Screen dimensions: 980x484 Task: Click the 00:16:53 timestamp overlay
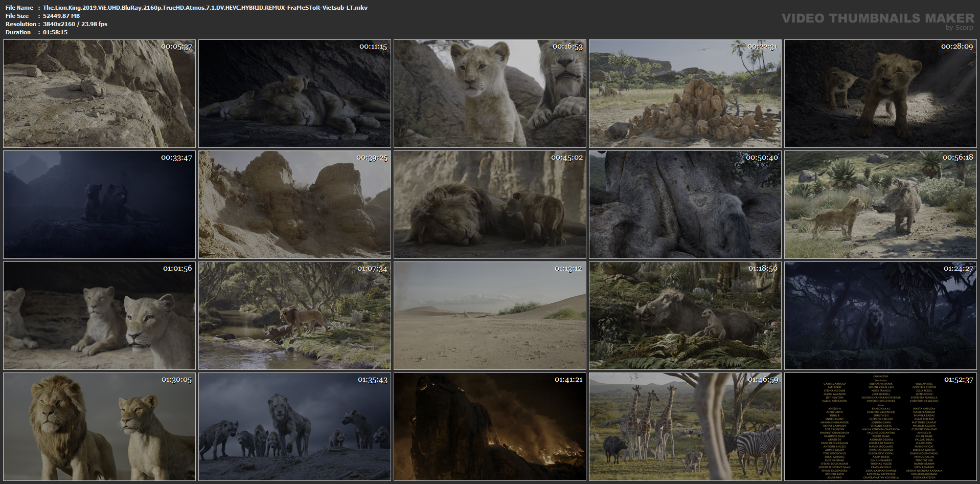567,47
